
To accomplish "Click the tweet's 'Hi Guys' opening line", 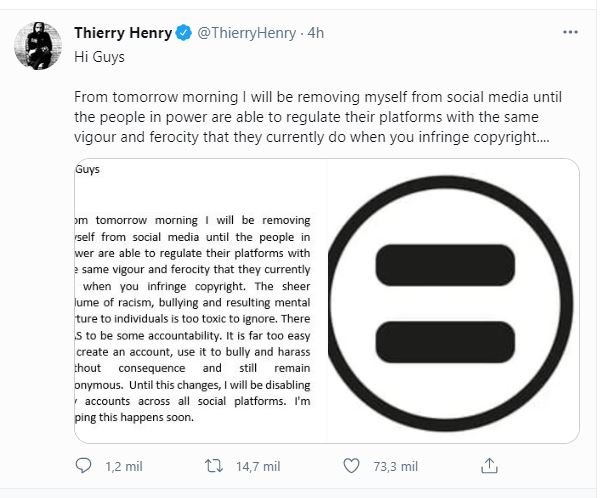I will click(x=98, y=58).
